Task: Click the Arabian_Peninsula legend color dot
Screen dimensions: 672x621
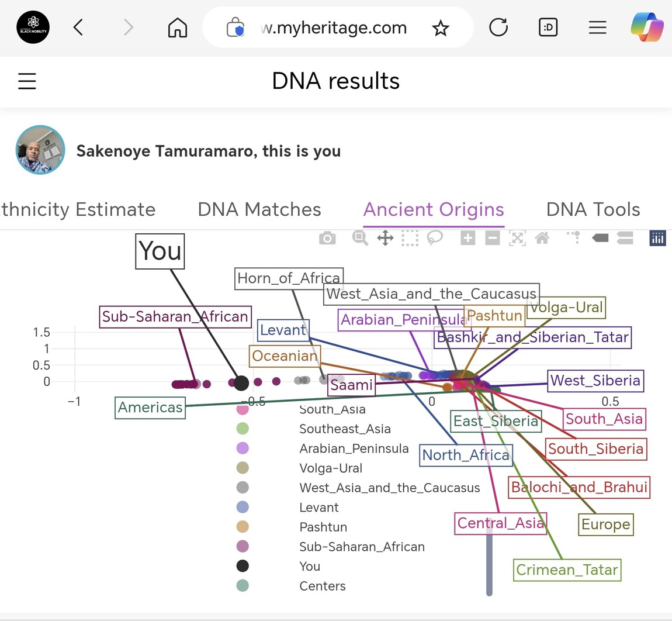Action: pyautogui.click(x=243, y=448)
